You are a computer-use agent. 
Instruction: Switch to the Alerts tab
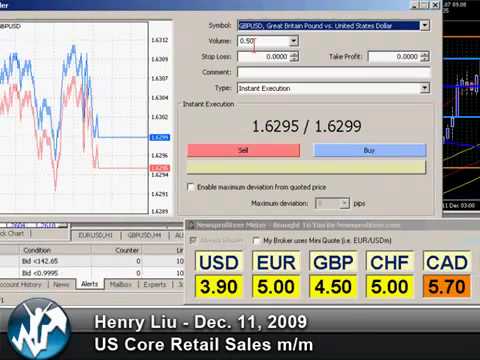pyautogui.click(x=90, y=284)
